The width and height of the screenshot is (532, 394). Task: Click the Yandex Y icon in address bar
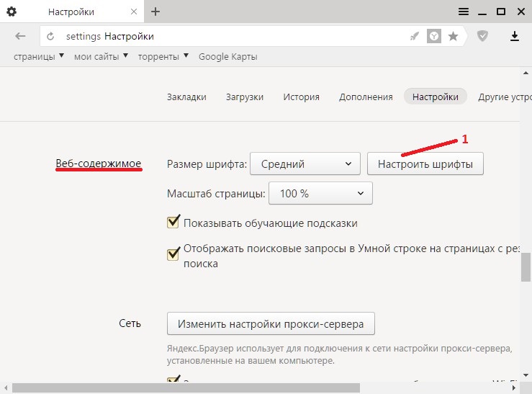pyautogui.click(x=434, y=36)
